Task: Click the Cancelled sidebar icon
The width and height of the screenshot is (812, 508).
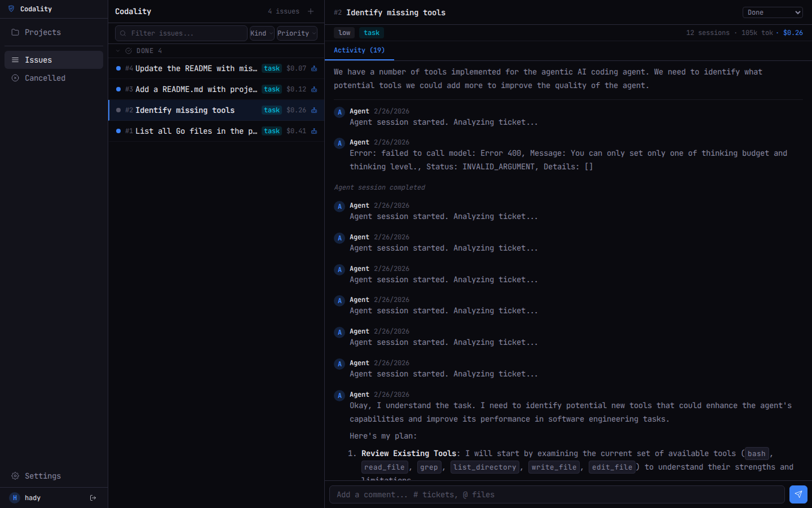Action: [x=15, y=78]
